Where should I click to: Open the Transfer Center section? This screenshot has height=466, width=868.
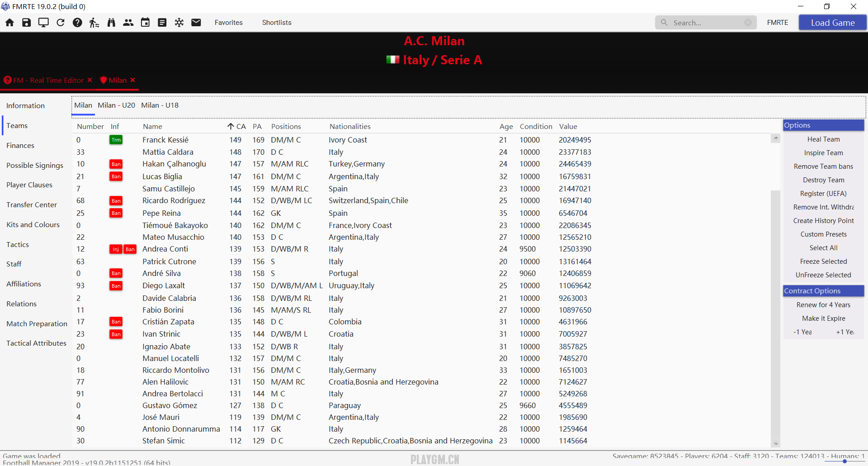(x=32, y=204)
